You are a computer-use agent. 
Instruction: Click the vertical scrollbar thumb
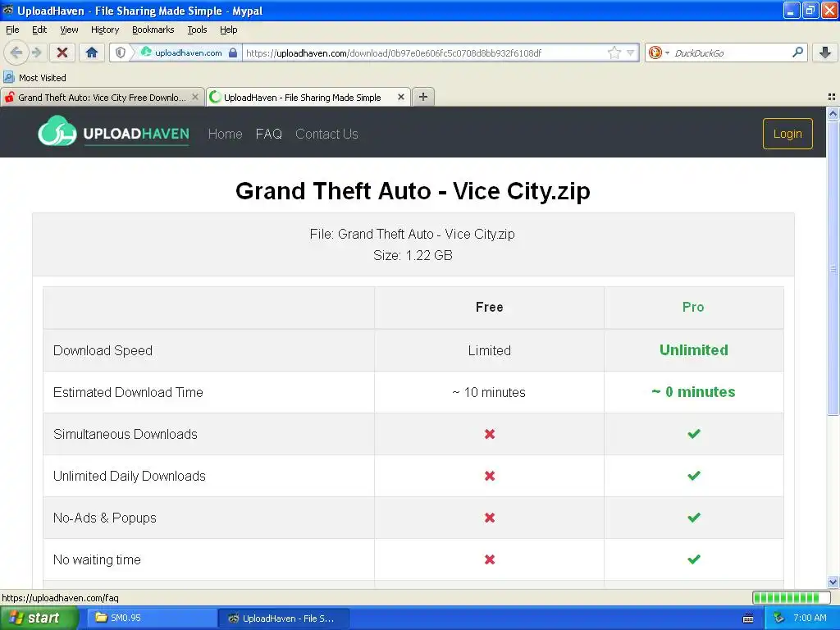click(x=833, y=267)
